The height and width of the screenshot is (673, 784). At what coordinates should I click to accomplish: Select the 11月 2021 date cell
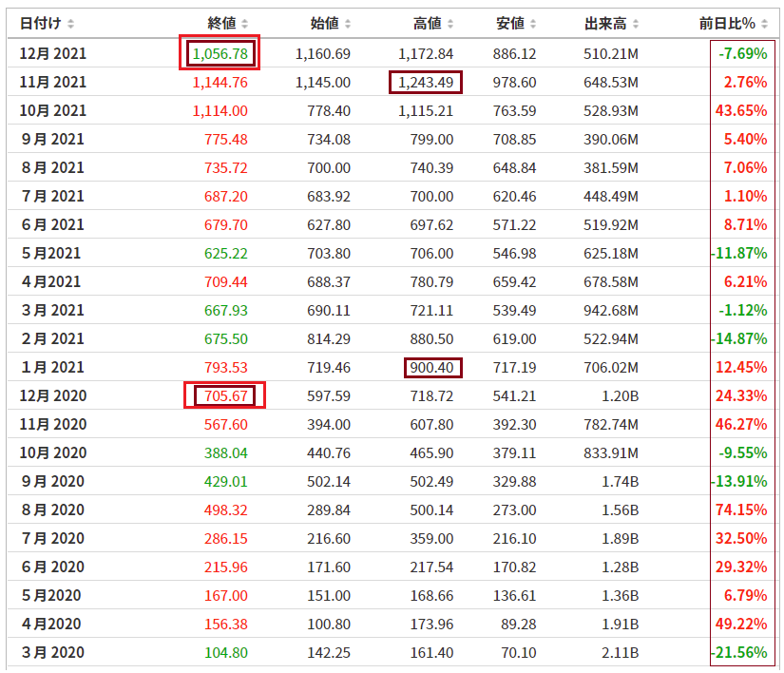click(52, 82)
